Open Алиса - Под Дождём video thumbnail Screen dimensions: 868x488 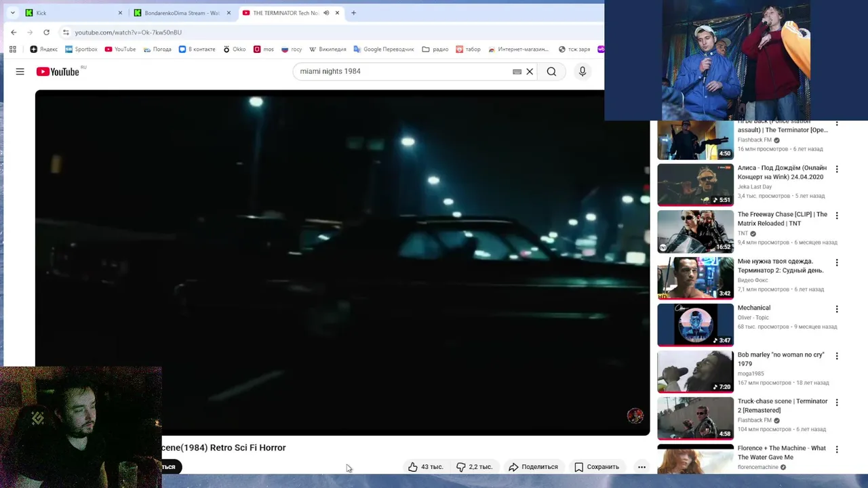point(695,184)
